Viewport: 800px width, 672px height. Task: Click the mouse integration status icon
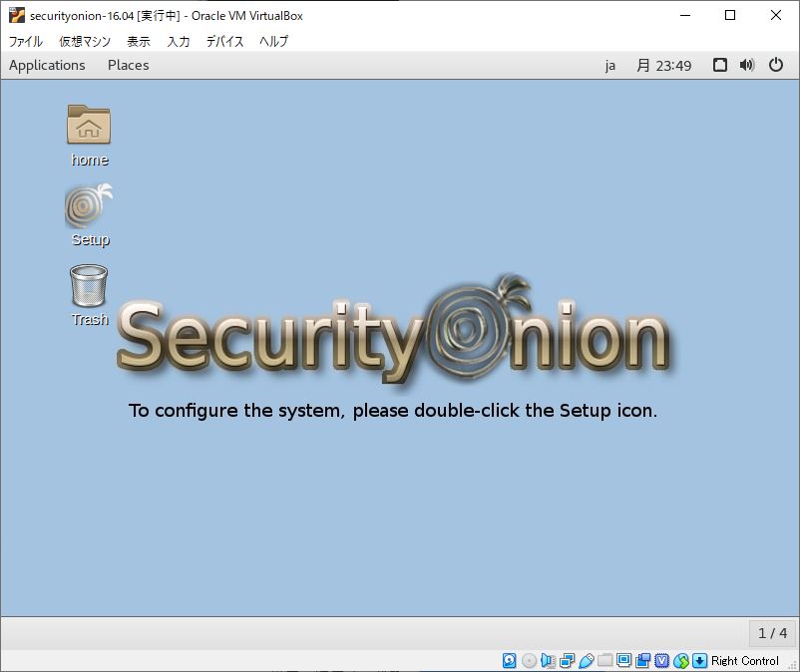681,661
